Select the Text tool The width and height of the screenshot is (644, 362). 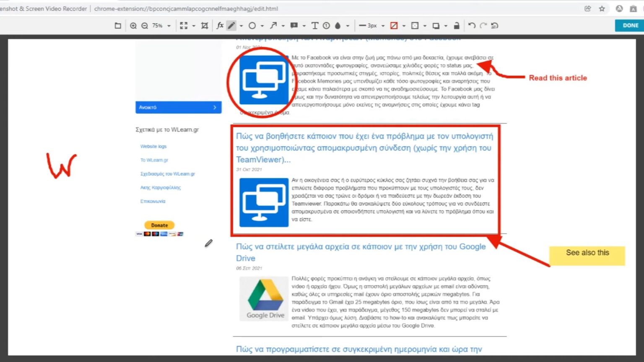[315, 26]
